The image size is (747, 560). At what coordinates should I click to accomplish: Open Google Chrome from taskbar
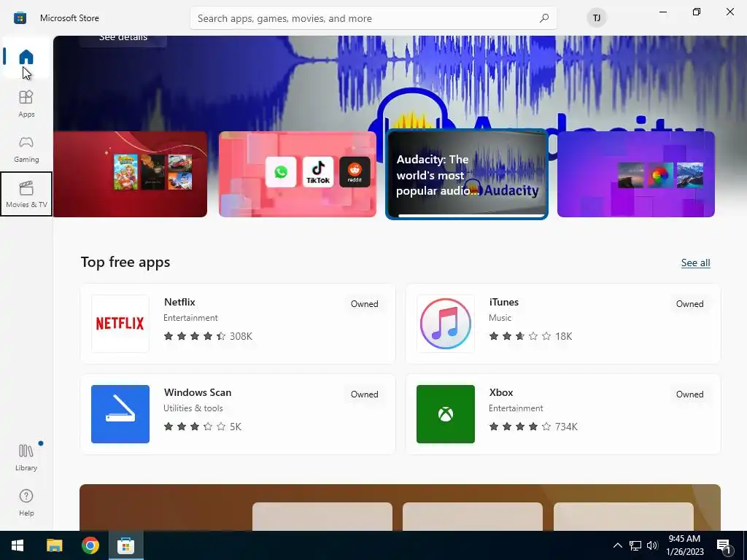(90, 545)
